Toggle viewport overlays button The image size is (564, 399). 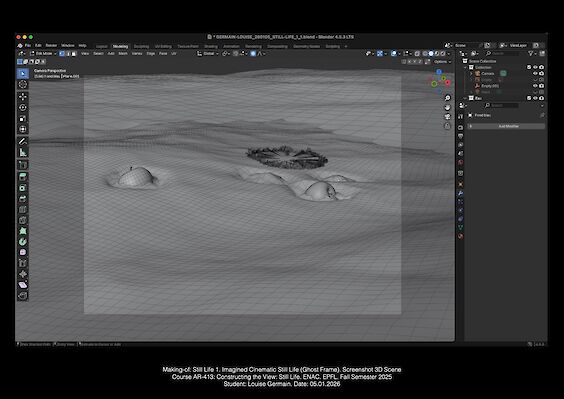(394, 54)
